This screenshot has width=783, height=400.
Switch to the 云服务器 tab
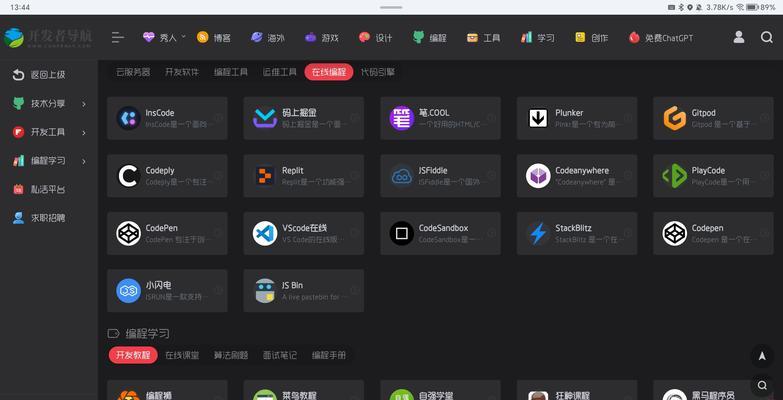[x=133, y=72]
